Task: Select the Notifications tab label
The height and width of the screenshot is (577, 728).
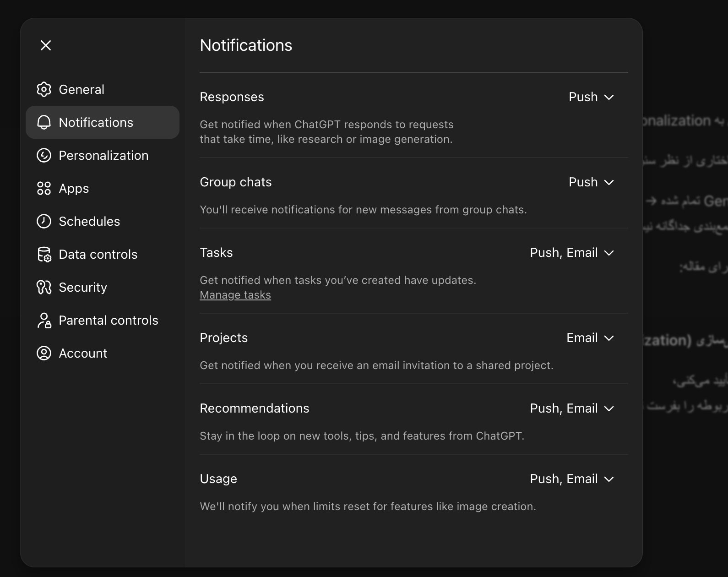Action: click(x=96, y=122)
